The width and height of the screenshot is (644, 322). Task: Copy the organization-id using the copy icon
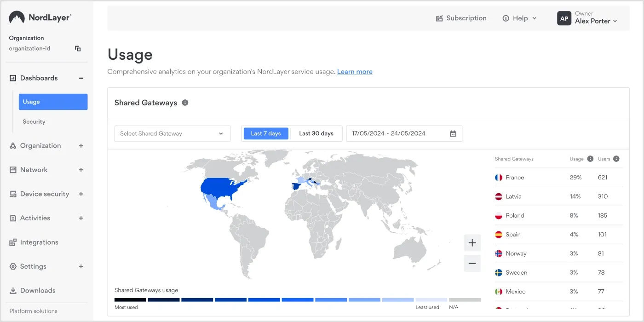point(78,48)
